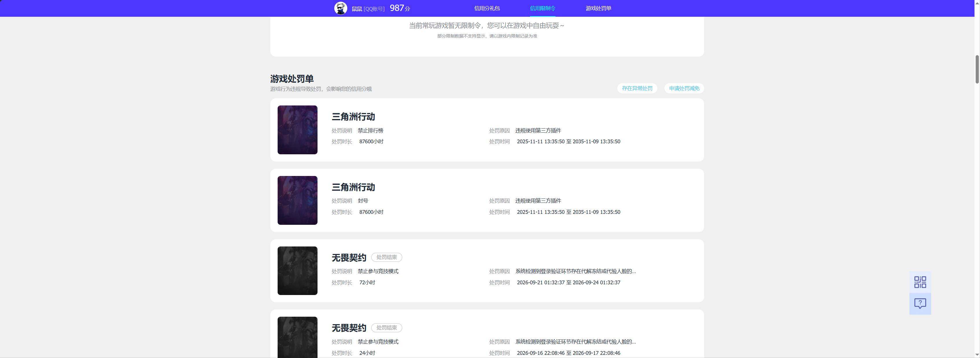The width and height of the screenshot is (980, 358).
Task: Click the 游戏处罚单 section heading
Action: pyautogui.click(x=292, y=79)
